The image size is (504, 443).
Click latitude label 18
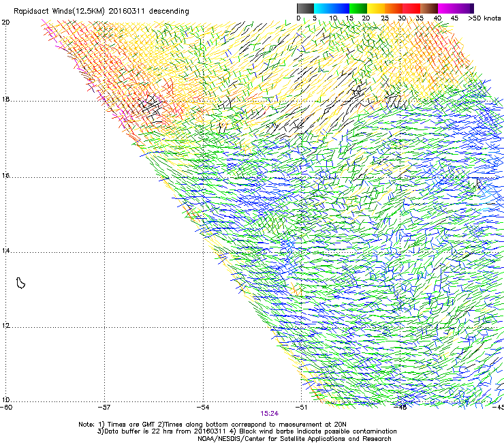(x=5, y=100)
